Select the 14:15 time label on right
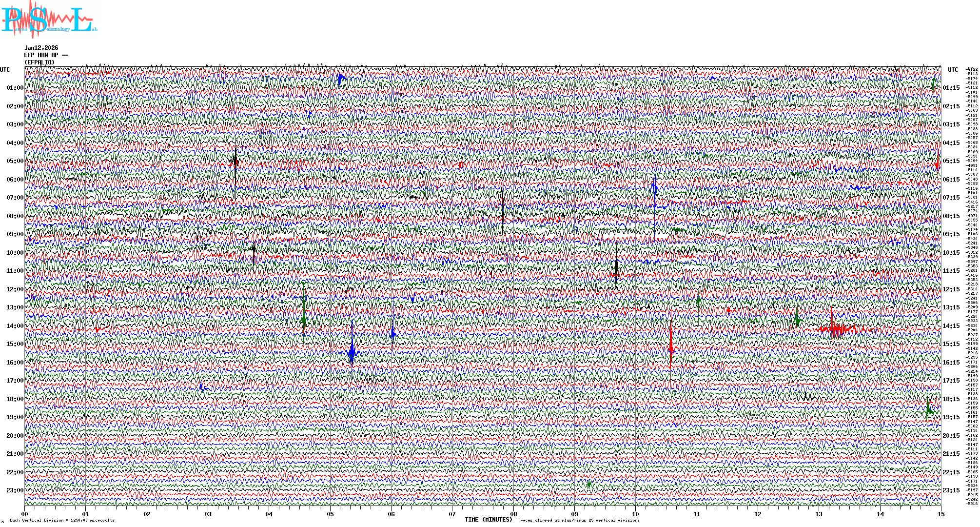This screenshot has height=527, width=980. (951, 326)
